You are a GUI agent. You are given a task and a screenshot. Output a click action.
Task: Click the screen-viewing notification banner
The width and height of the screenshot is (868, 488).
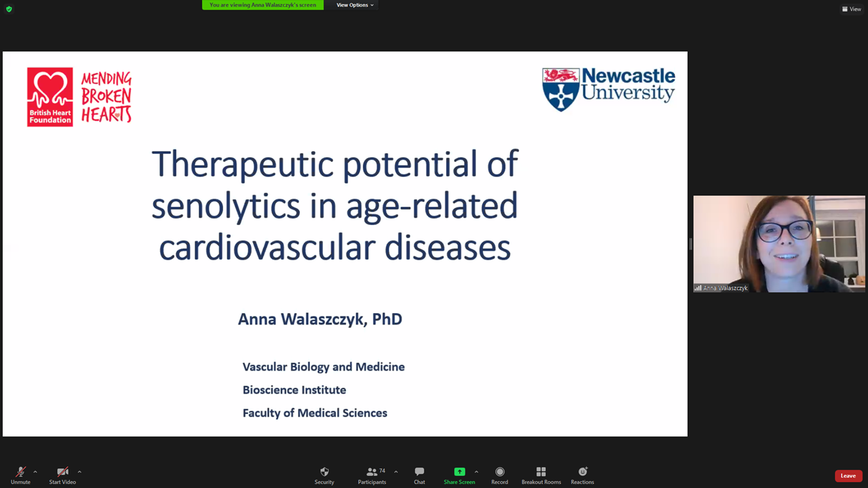[262, 5]
